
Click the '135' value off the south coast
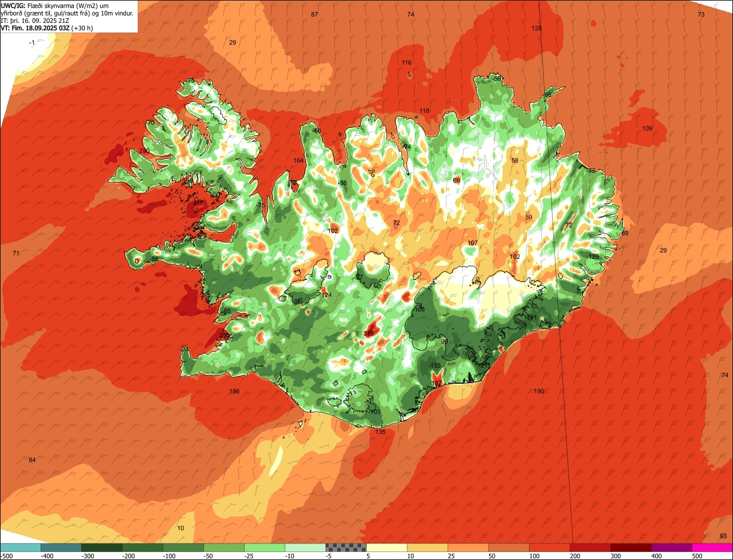click(381, 432)
